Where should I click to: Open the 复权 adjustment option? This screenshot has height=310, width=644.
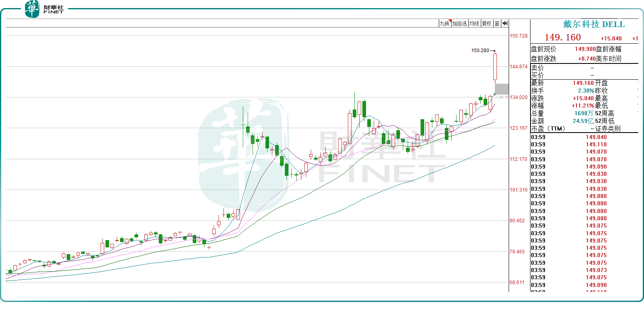pos(487,23)
